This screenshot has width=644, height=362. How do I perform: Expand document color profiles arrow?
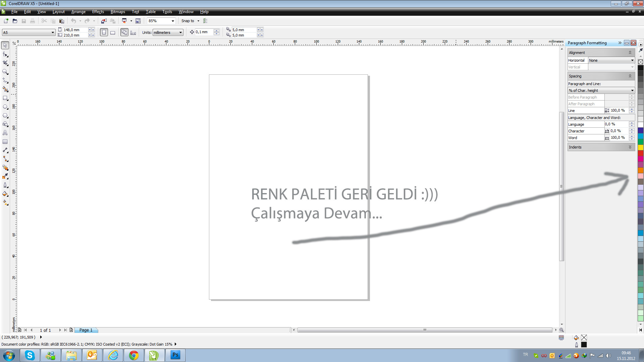pyautogui.click(x=175, y=344)
